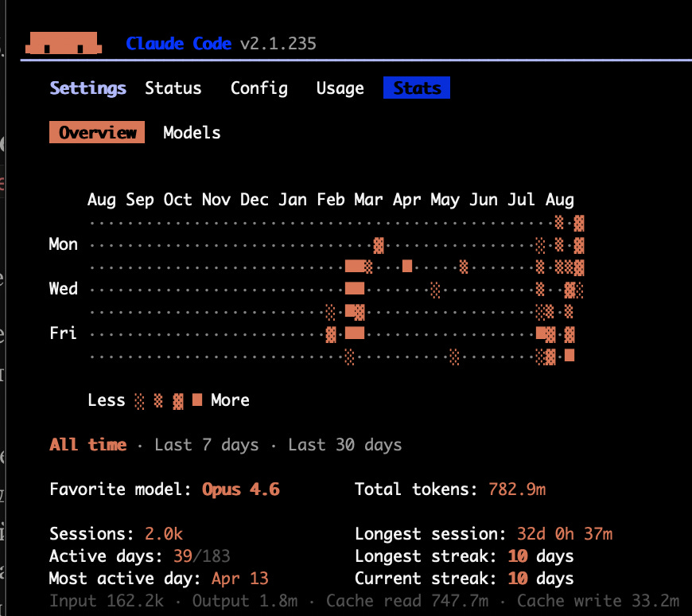Click the Monday March activity cell
Viewport: 692px width, 616px height.
[379, 245]
